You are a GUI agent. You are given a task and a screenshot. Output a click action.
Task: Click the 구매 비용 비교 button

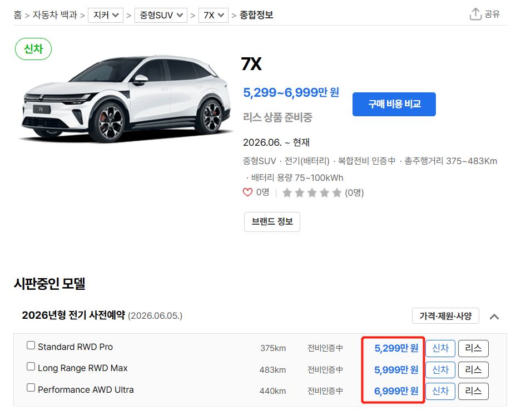coord(394,104)
